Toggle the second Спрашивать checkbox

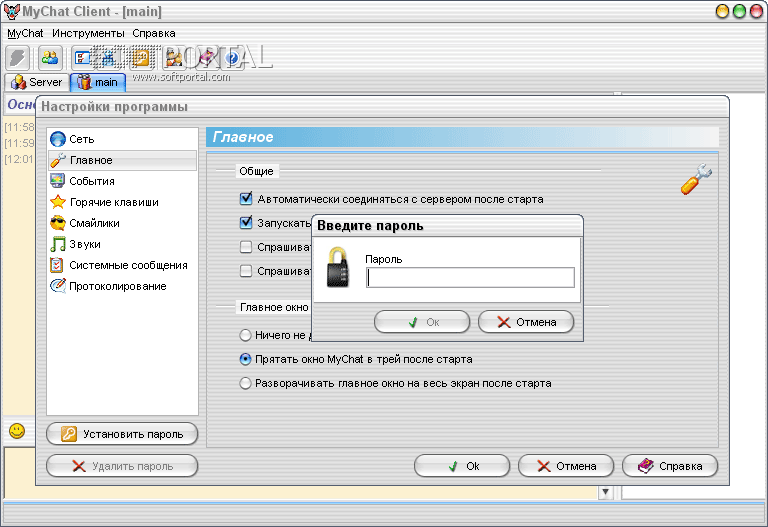pyautogui.click(x=246, y=271)
